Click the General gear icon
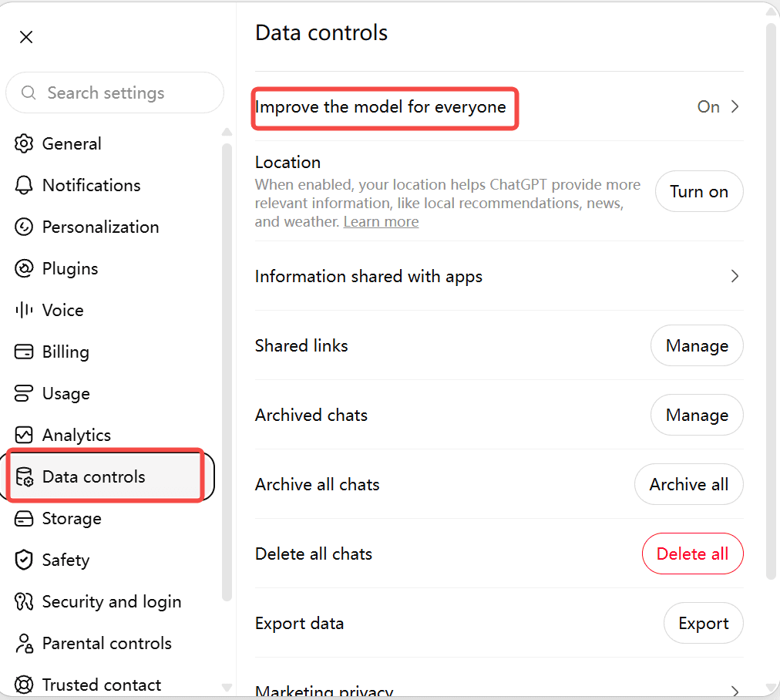780x700 pixels. (24, 143)
